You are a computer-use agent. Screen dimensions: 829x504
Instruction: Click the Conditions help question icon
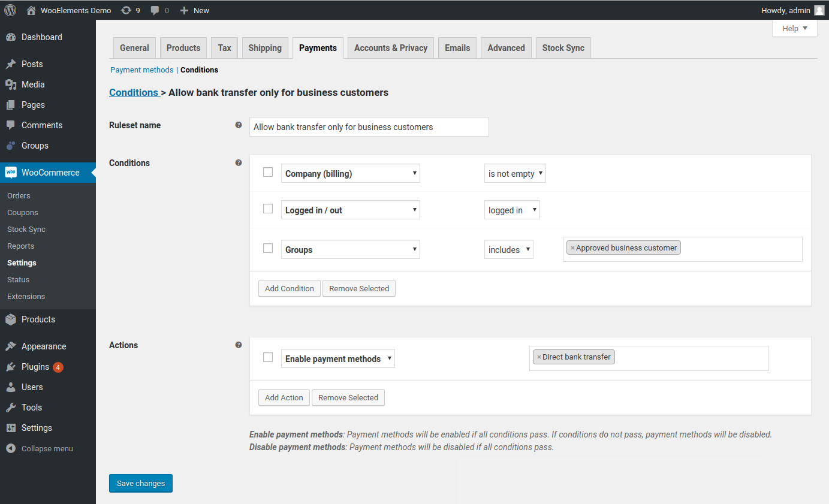pyautogui.click(x=239, y=163)
